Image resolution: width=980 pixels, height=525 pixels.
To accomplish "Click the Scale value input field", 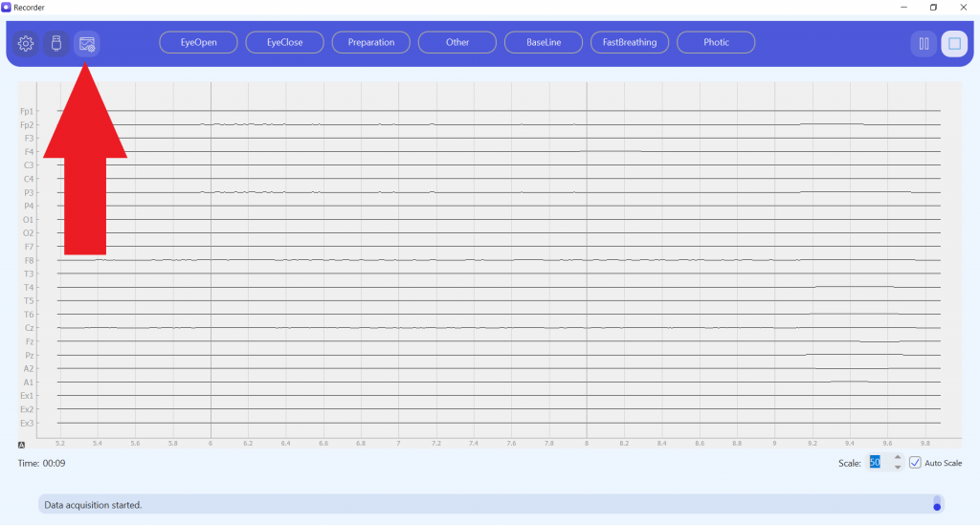I will coord(878,463).
